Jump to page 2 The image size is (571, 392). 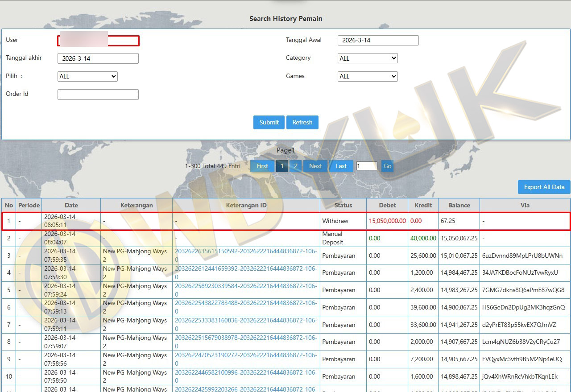[295, 166]
